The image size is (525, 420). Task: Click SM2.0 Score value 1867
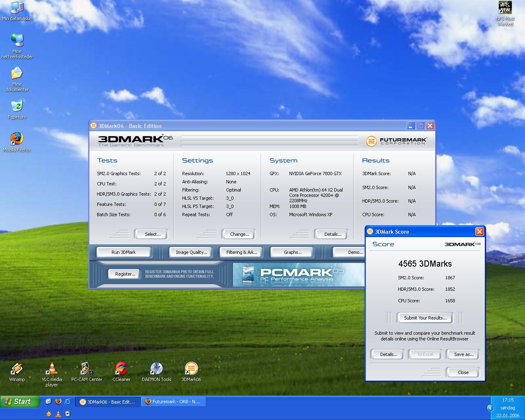click(450, 278)
